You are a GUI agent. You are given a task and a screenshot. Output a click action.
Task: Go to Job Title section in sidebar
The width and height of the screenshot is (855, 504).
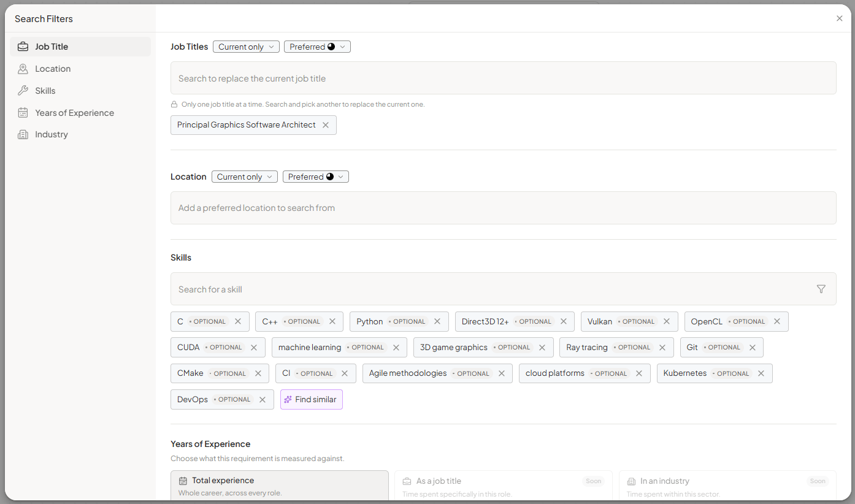(80, 47)
